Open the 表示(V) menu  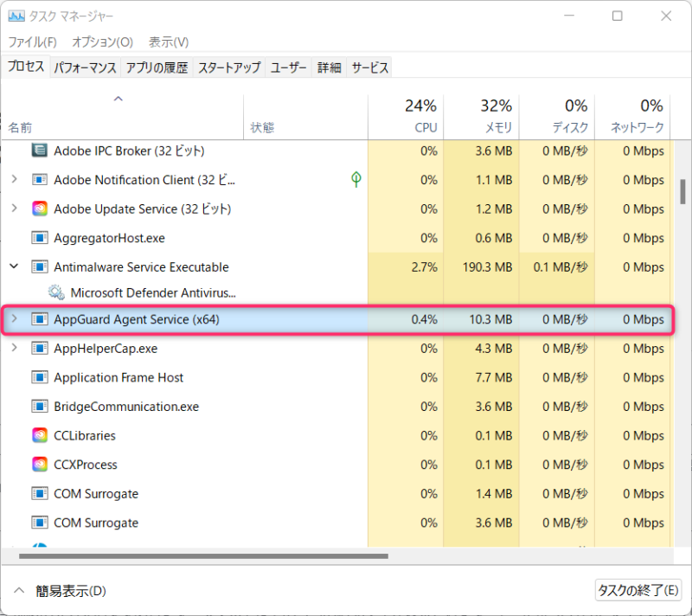169,42
